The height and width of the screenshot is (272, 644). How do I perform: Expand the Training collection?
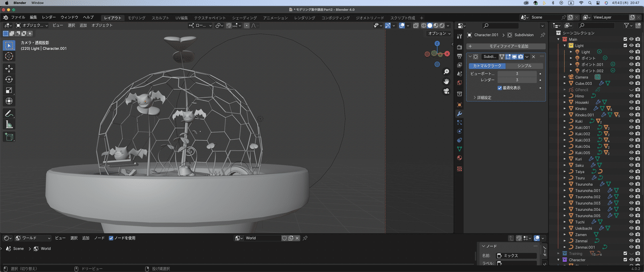[x=559, y=253]
